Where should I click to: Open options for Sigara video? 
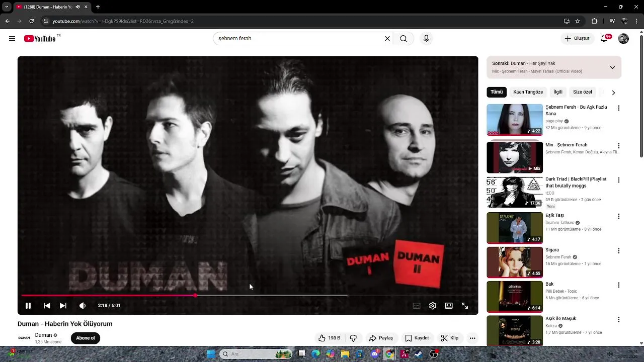619,251
